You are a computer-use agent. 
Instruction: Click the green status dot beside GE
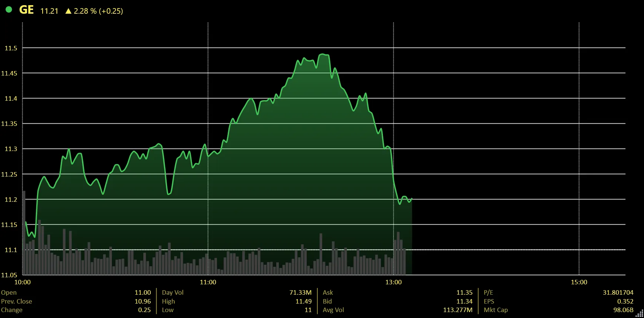click(x=9, y=10)
